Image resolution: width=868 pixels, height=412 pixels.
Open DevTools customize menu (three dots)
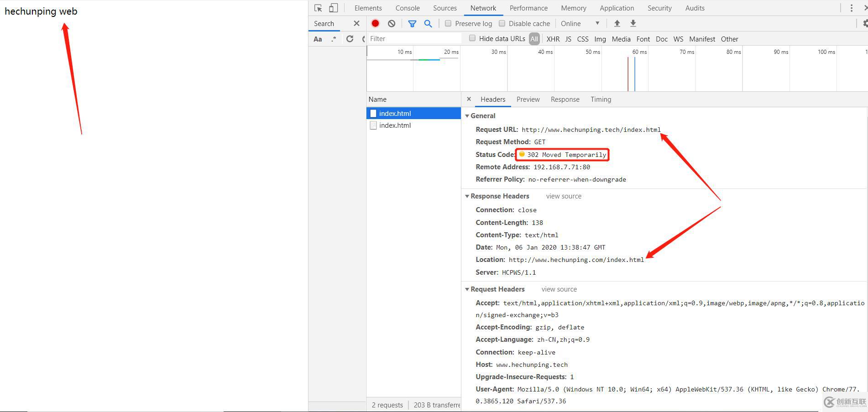click(x=851, y=8)
